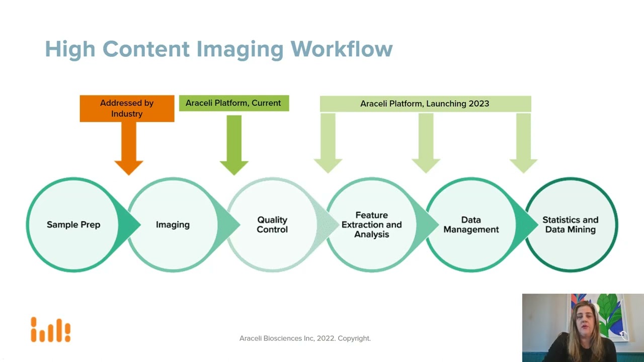
Task: Select Statistics and Data Mining circle
Action: click(x=571, y=225)
